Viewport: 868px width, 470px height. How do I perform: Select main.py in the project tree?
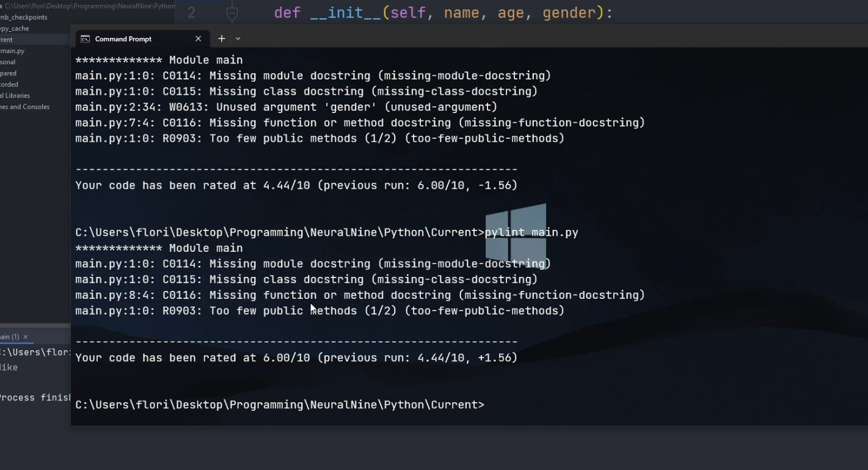pyautogui.click(x=12, y=51)
